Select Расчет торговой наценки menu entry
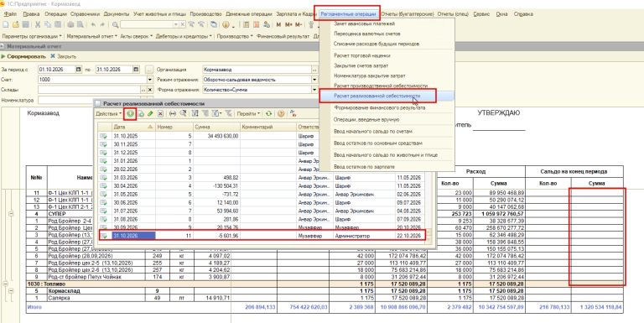Image resolution: width=644 pixels, height=323 pixels. point(362,55)
